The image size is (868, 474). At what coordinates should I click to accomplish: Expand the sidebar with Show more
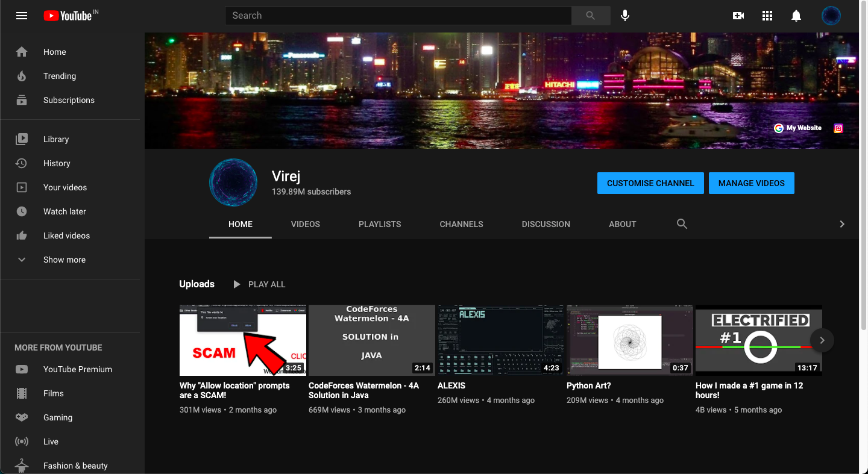(64, 260)
